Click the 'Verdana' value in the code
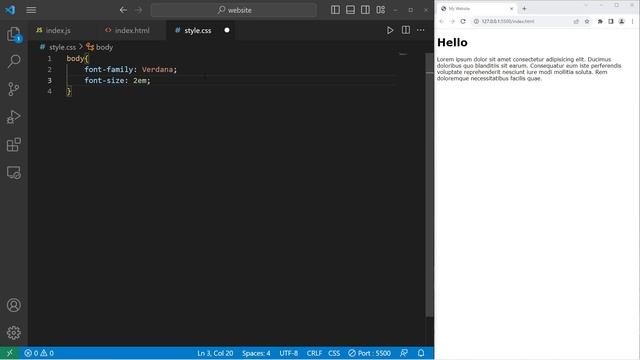 pyautogui.click(x=157, y=69)
